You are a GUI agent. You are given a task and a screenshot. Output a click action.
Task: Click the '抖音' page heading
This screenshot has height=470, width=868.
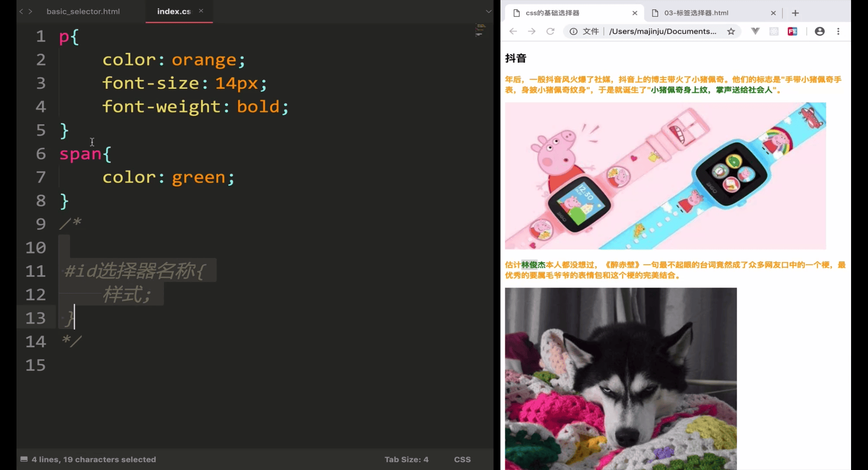515,58
